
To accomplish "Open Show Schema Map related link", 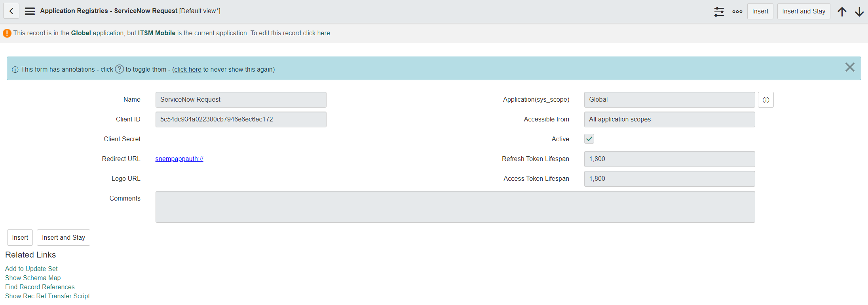I will (x=33, y=278).
